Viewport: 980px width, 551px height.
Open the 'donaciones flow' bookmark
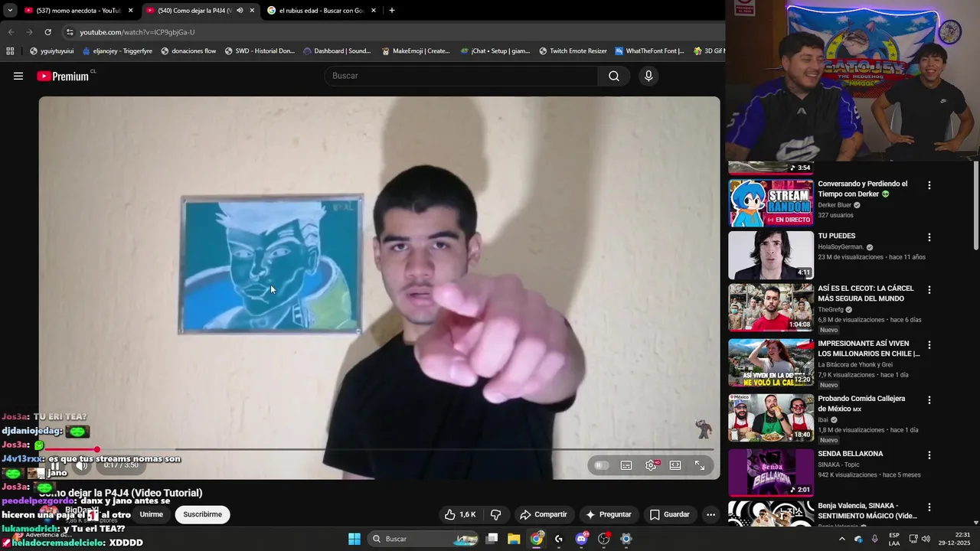(x=188, y=51)
